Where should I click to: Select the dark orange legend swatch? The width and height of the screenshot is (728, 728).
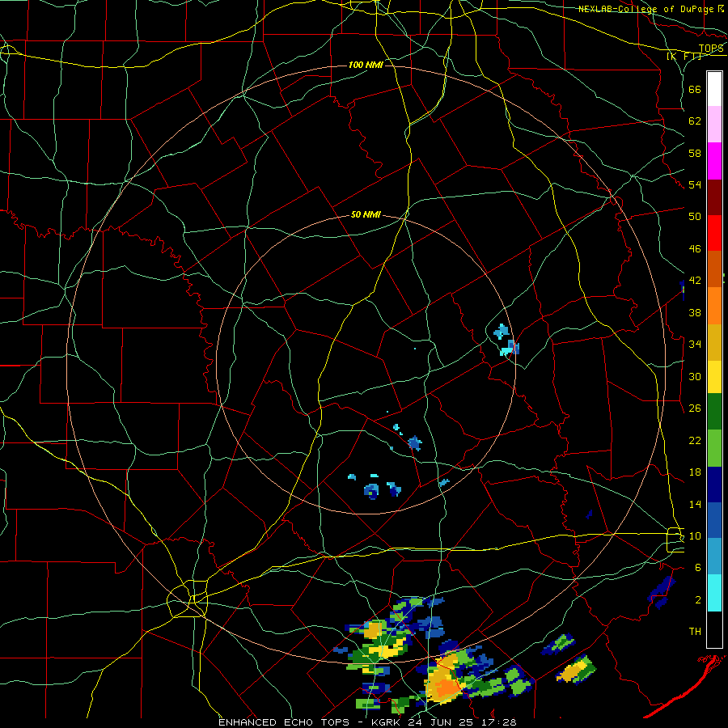714,269
